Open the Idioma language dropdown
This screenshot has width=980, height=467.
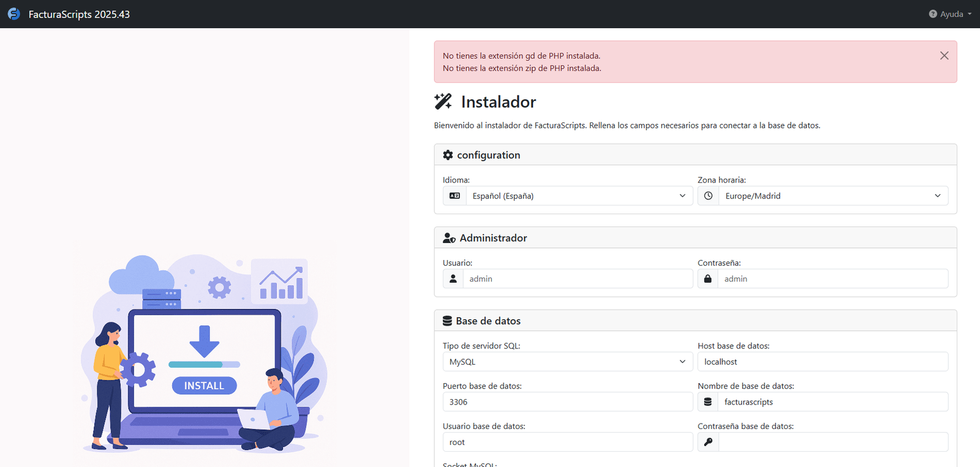(579, 196)
